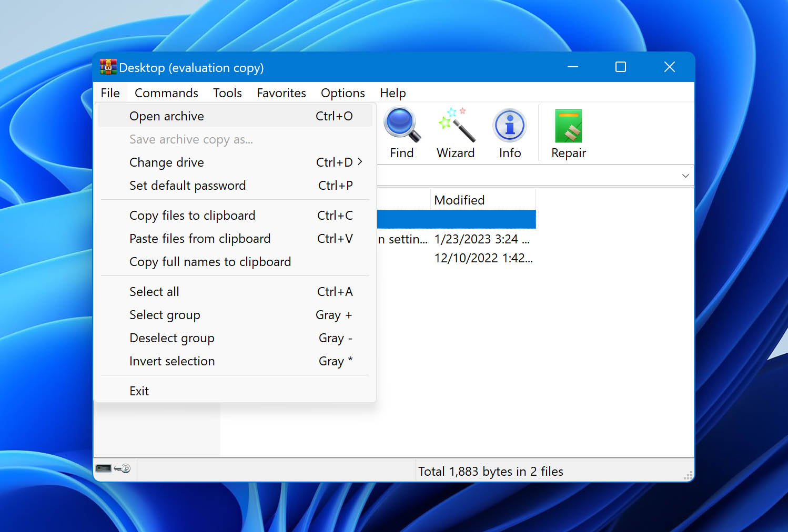
Task: Maximize the Desktop WinRAR window
Action: [621, 67]
